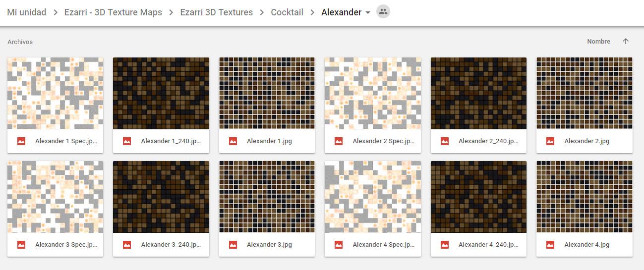
Task: Click the image icon of Alexander 3 Spec
Action: 21,245
